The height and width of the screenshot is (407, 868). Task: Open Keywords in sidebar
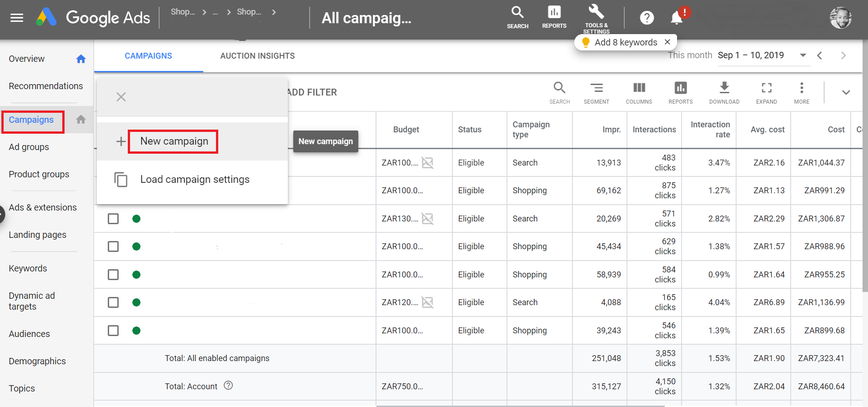28,268
